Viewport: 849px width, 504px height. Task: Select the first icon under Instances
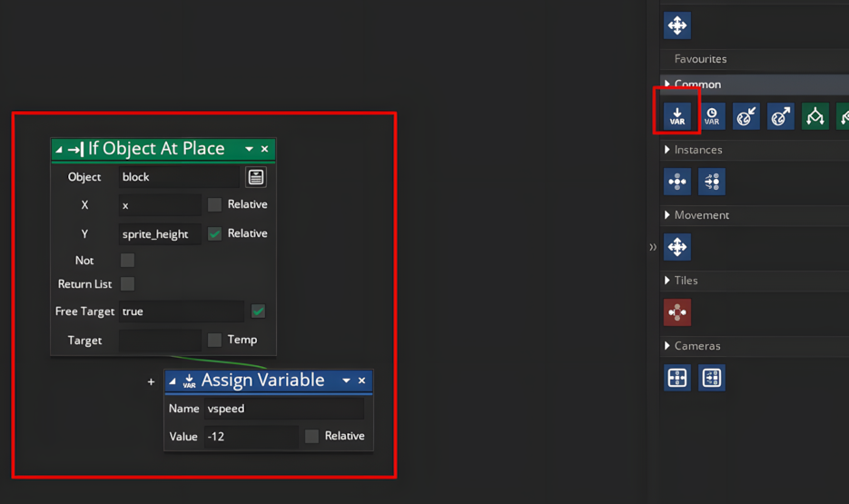tap(677, 182)
